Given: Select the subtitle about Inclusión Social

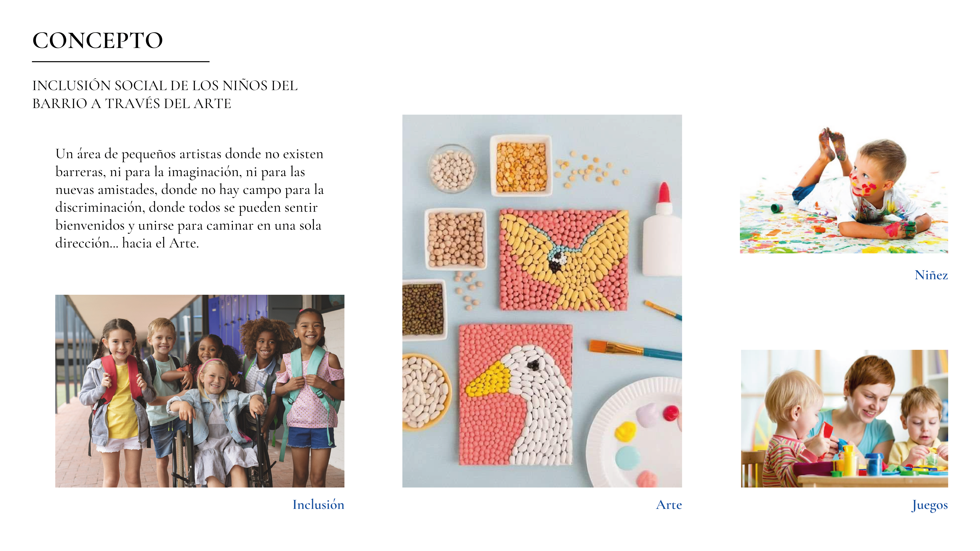Looking at the screenshot, I should [x=165, y=94].
